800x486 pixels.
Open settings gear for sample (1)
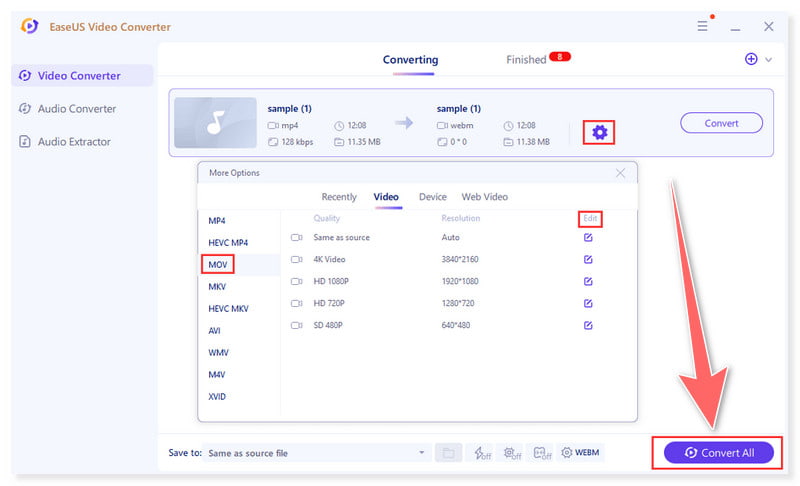(x=599, y=131)
